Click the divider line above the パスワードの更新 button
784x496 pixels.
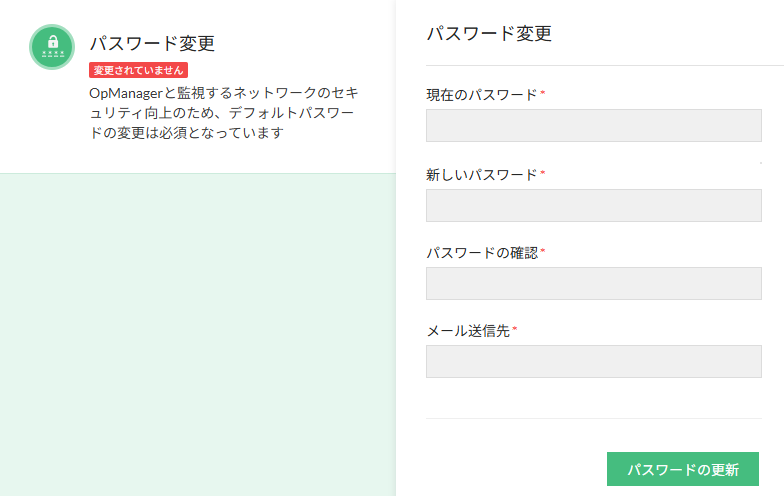(594, 418)
